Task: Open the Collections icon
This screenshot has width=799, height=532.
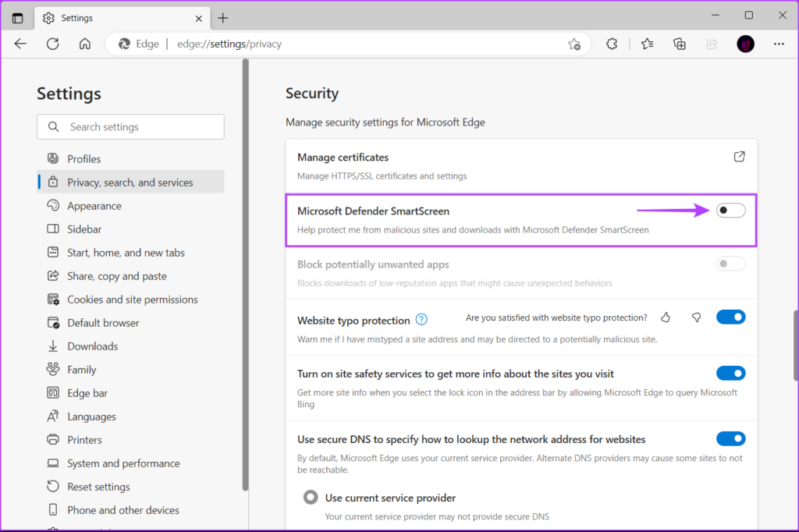Action: click(x=680, y=44)
